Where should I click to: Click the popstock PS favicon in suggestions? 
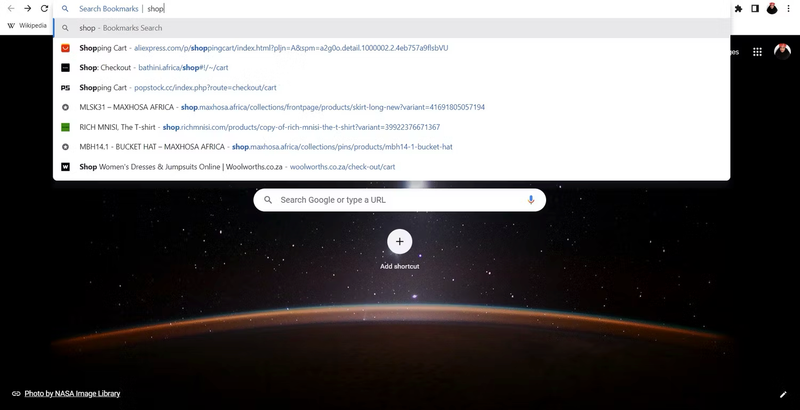tap(65, 88)
